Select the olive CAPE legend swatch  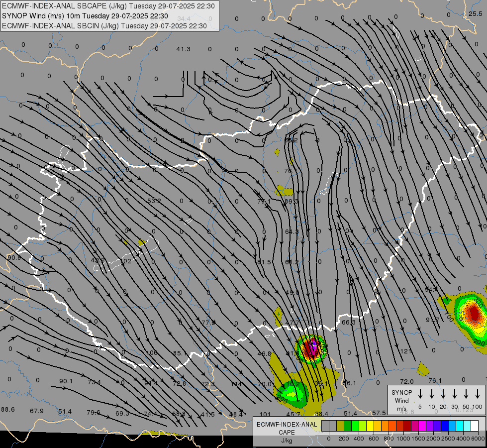tap(340, 426)
